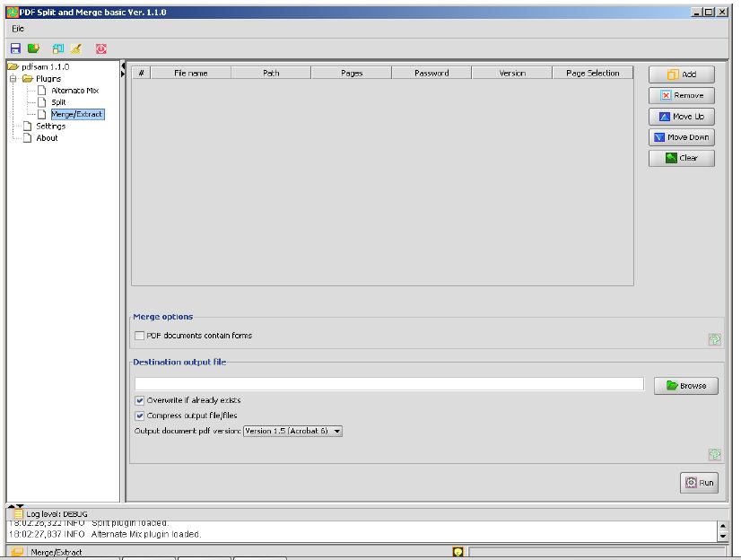Click the Page Selection column header
The height and width of the screenshot is (560, 741).
593,73
